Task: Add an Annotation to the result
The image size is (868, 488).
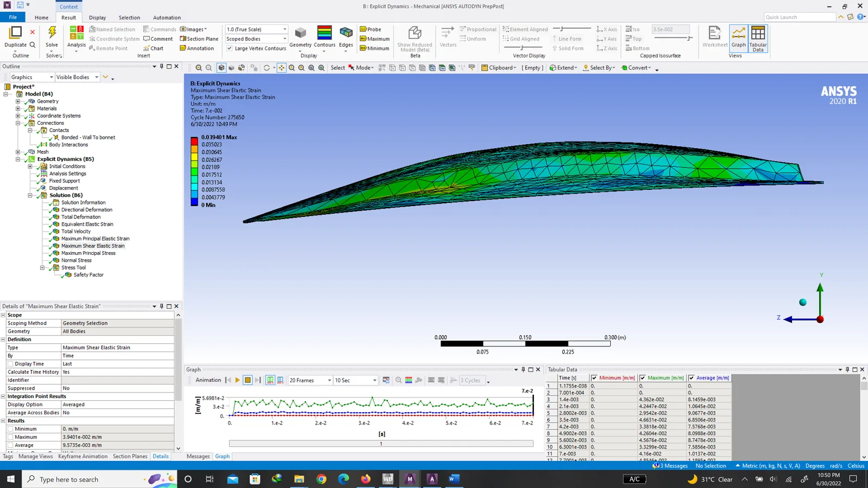Action: (197, 48)
